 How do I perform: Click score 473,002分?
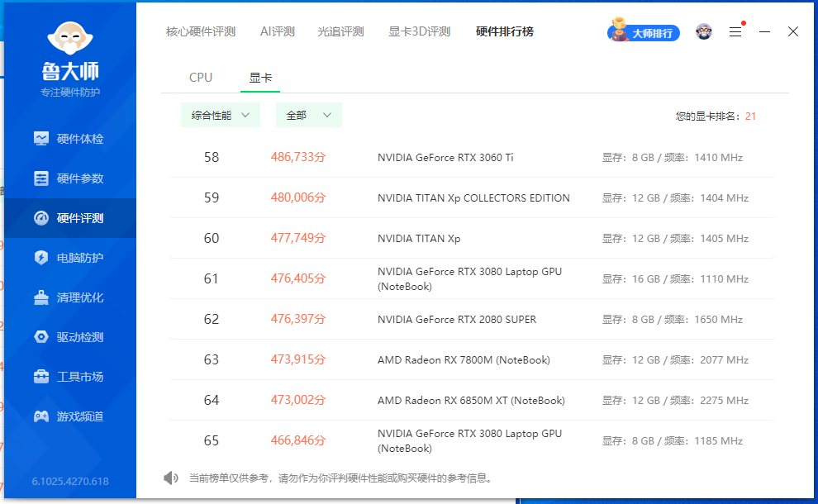[298, 400]
